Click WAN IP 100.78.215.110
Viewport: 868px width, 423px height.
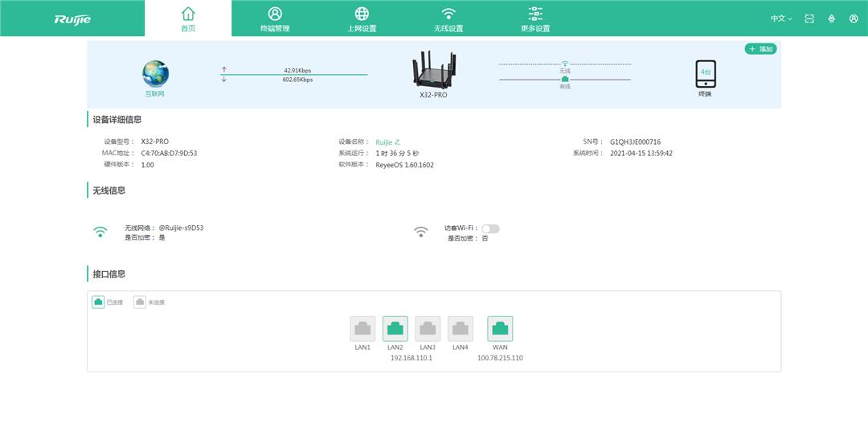pos(500,358)
